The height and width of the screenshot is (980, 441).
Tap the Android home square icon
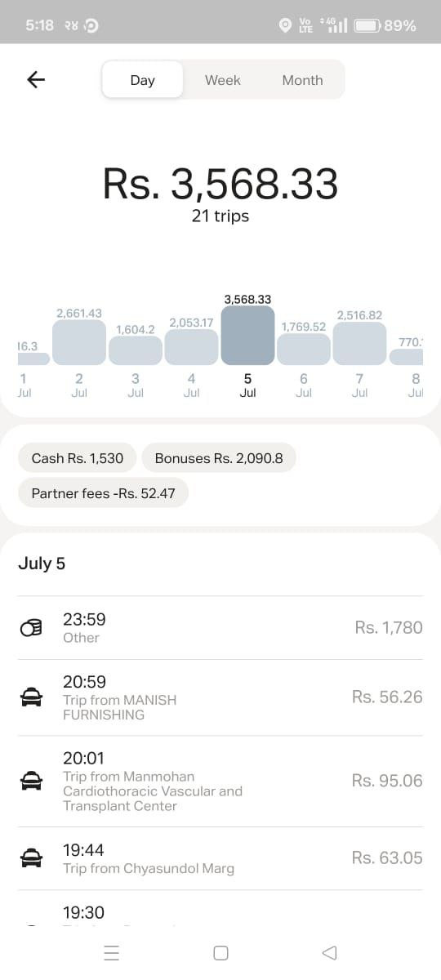click(x=220, y=953)
